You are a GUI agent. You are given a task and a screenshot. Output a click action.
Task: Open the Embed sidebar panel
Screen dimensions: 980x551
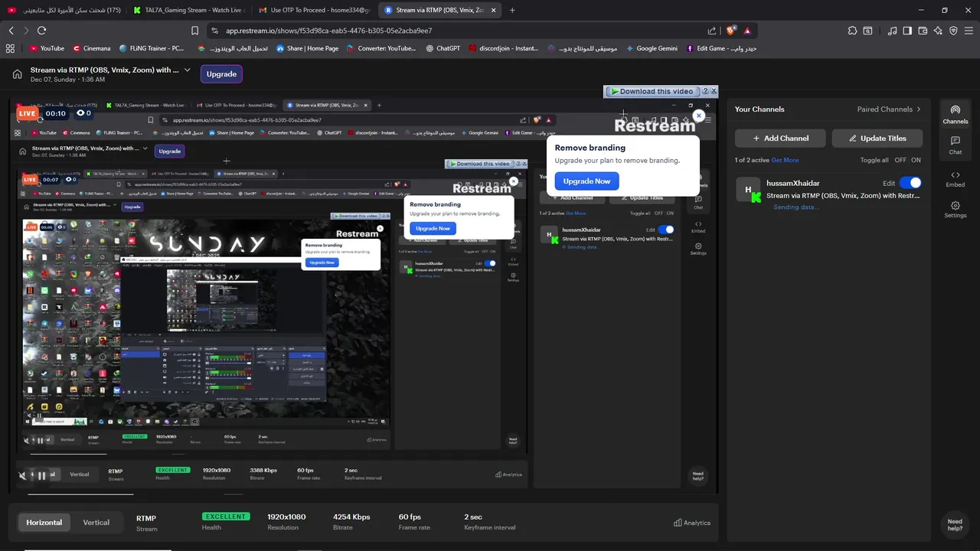click(955, 179)
